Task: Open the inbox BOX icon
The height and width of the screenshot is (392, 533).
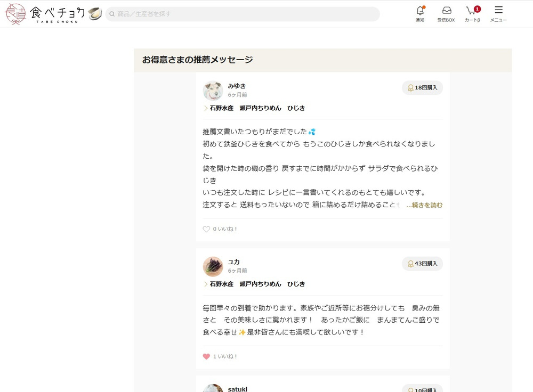Action: point(446,11)
